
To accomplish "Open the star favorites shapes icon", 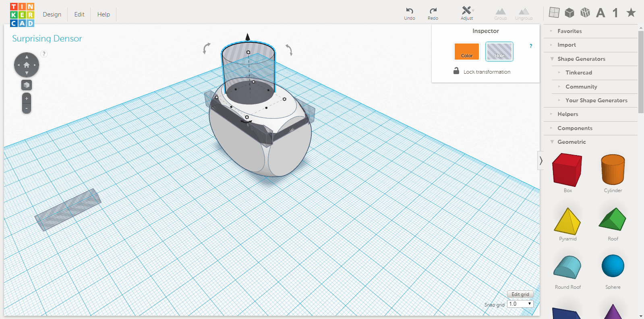I will pos(631,12).
